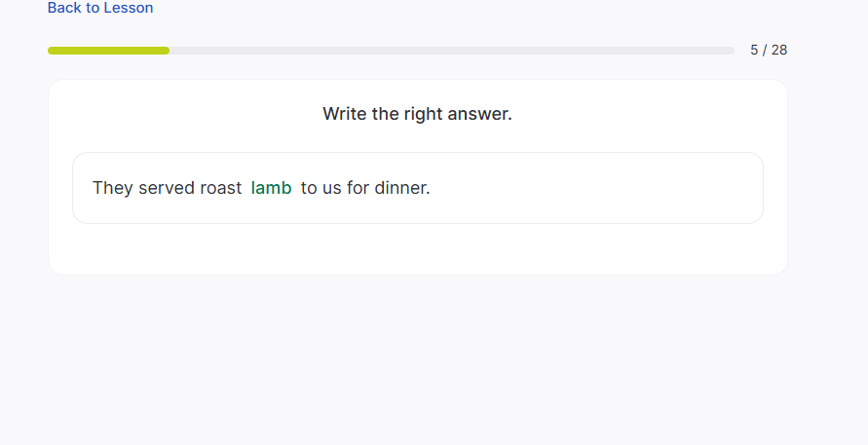Click the word Write in the heading
This screenshot has width=868, height=445.
[x=345, y=114]
